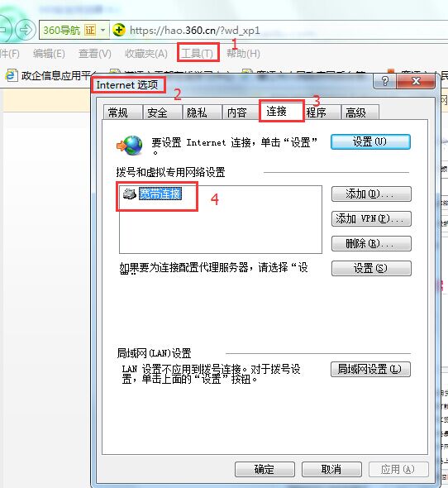The image size is (448, 488).
Task: Click the 删除(R)... button
Action: pyautogui.click(x=371, y=243)
